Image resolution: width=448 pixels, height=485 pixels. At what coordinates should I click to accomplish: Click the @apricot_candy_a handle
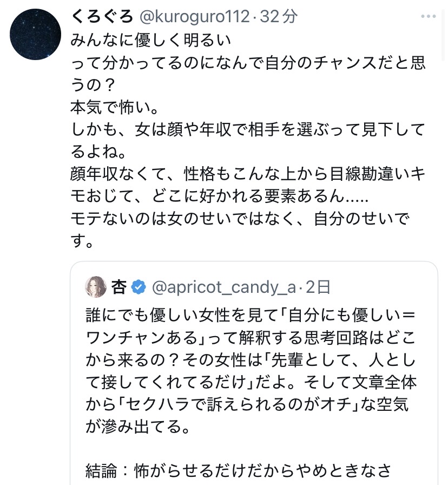point(224,287)
